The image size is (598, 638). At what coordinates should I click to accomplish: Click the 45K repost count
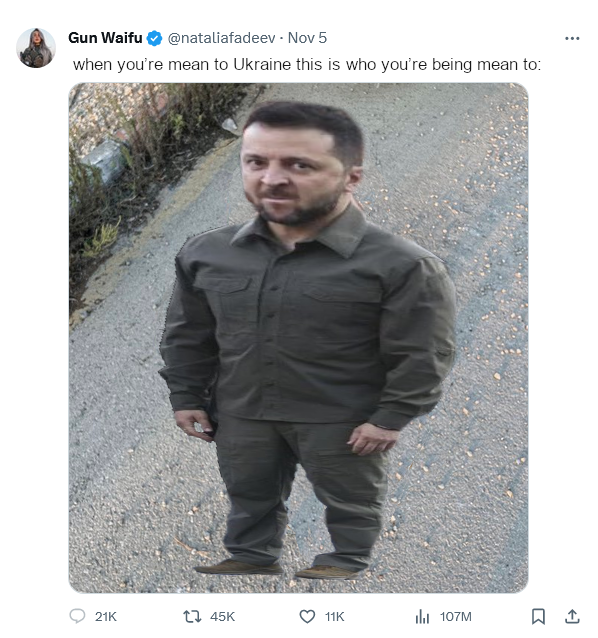pos(223,617)
